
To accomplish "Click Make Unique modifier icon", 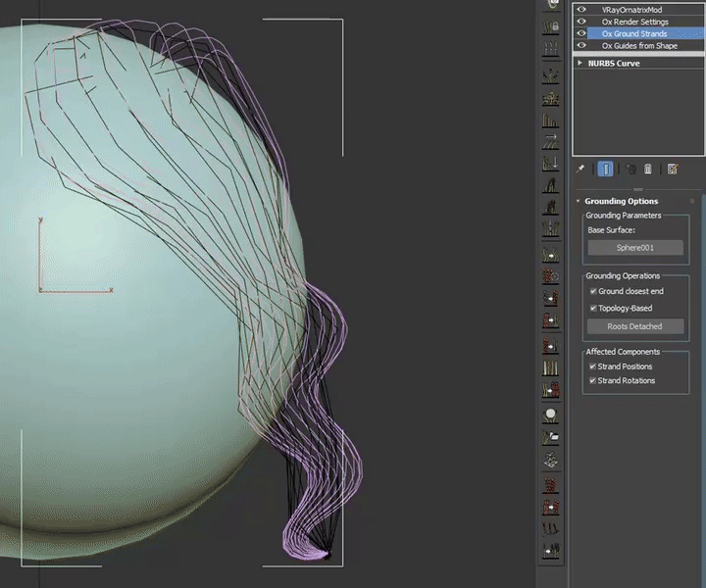I will [x=630, y=169].
